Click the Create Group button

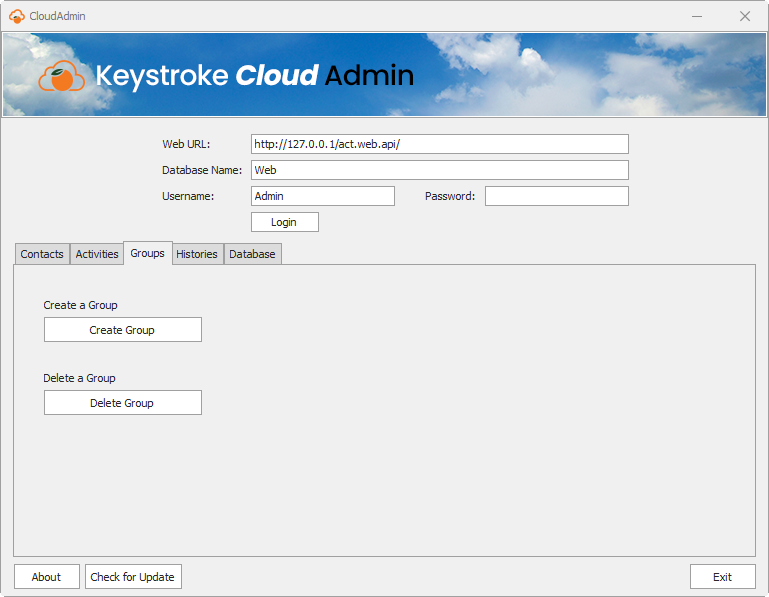pyautogui.click(x=123, y=330)
